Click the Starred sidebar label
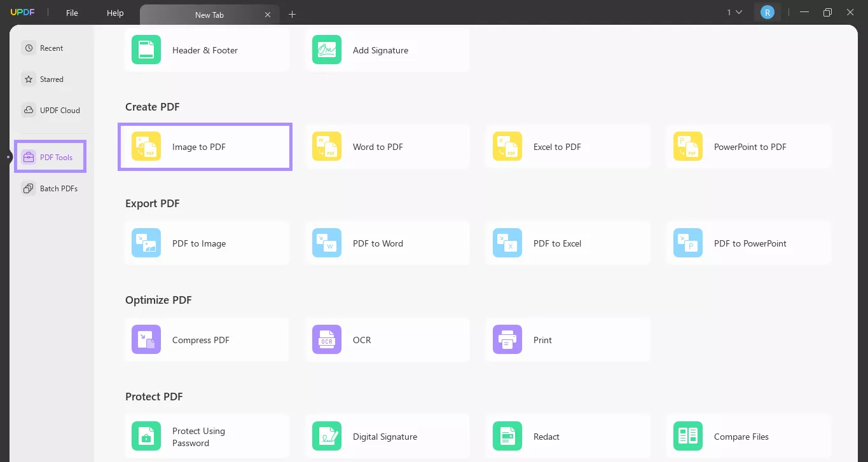 pyautogui.click(x=52, y=79)
